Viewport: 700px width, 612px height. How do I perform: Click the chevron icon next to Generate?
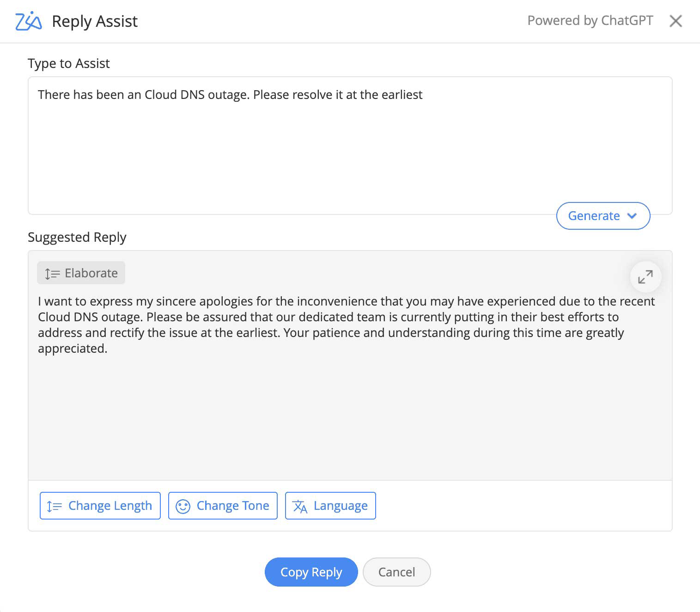632,216
